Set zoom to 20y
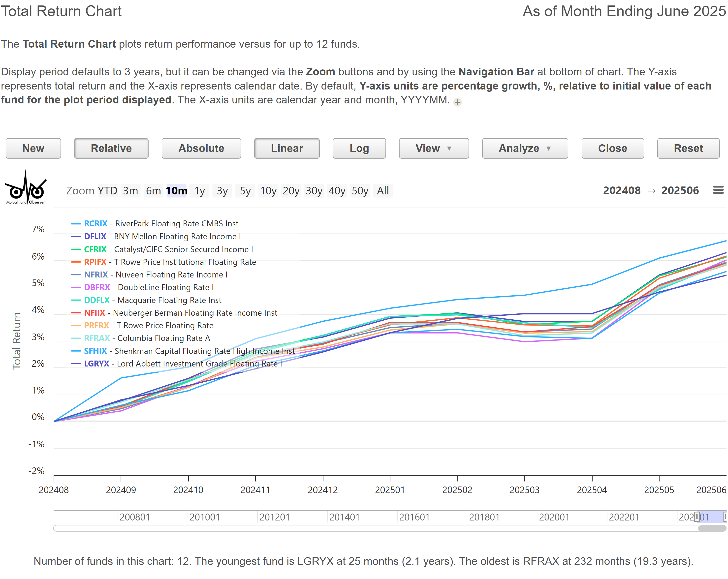 (291, 191)
